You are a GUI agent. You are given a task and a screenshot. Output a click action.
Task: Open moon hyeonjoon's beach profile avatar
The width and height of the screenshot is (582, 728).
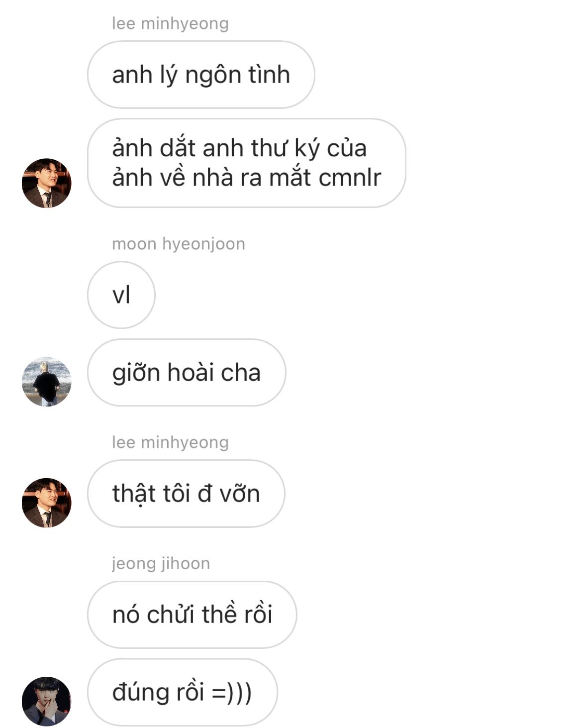47,382
